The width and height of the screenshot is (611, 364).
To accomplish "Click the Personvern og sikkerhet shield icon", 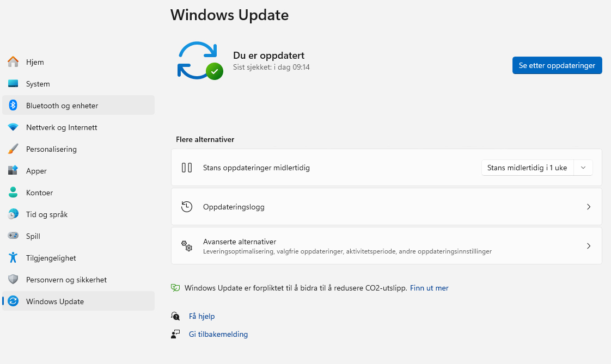I will coord(13,280).
